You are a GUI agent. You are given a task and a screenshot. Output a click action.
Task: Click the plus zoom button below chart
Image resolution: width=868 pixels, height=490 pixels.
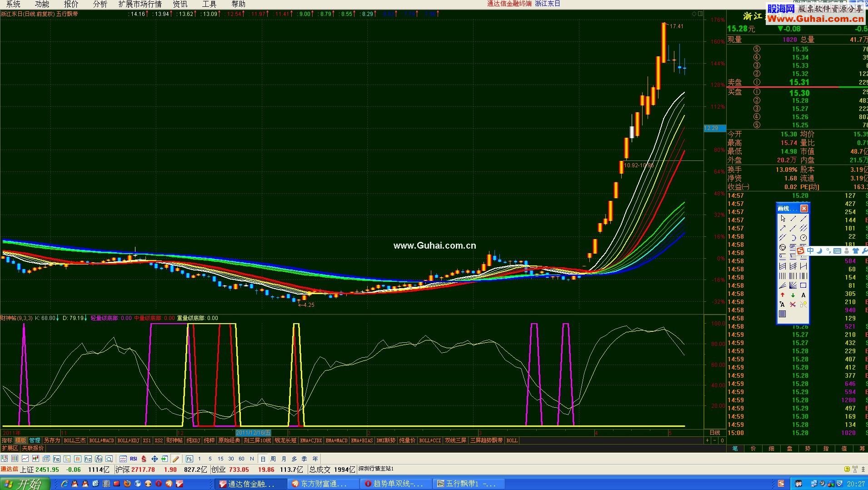pyautogui.click(x=707, y=440)
